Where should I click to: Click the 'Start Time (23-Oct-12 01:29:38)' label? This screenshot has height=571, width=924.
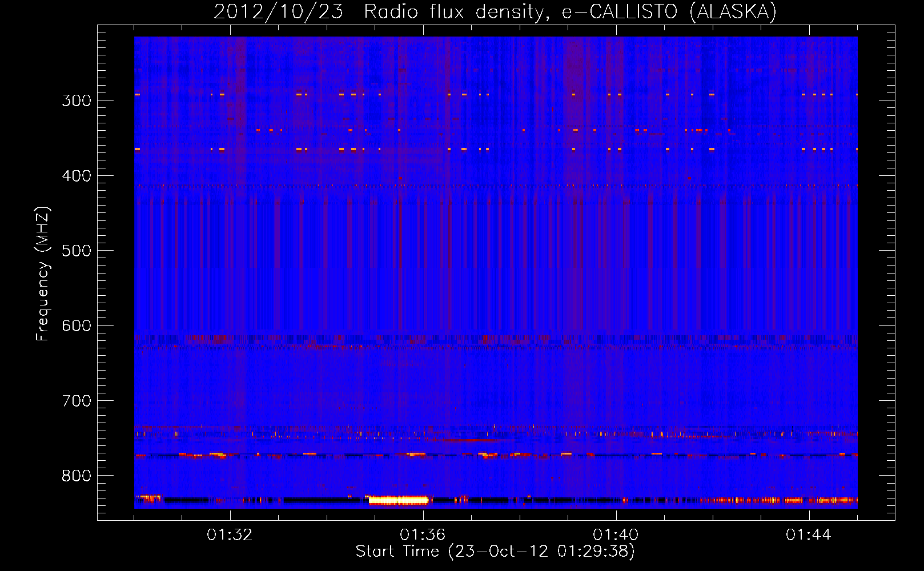495,552
